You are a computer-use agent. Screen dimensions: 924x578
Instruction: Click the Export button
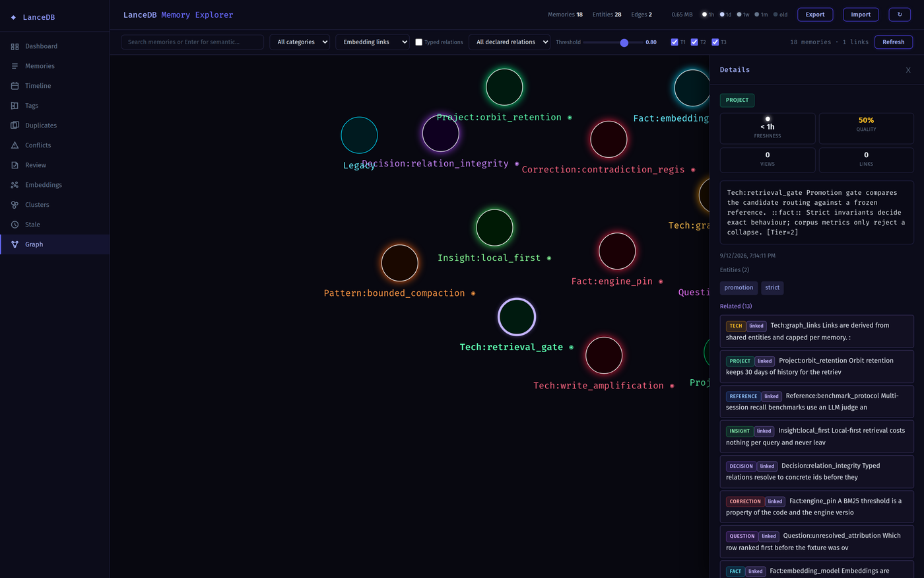point(815,15)
